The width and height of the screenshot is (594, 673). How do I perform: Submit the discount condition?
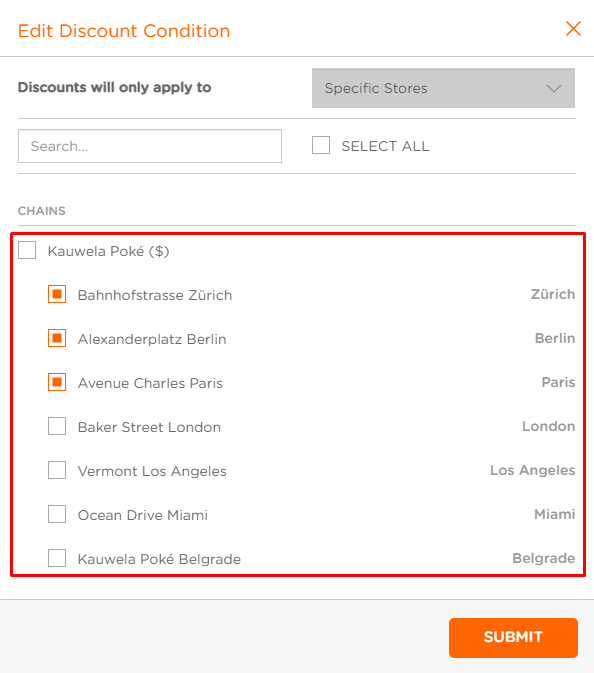513,638
